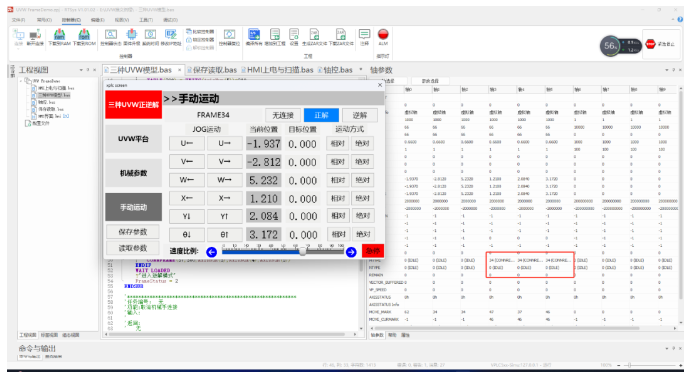Set W axis motion to 绝对
This screenshot has height=378, width=691.
click(362, 180)
